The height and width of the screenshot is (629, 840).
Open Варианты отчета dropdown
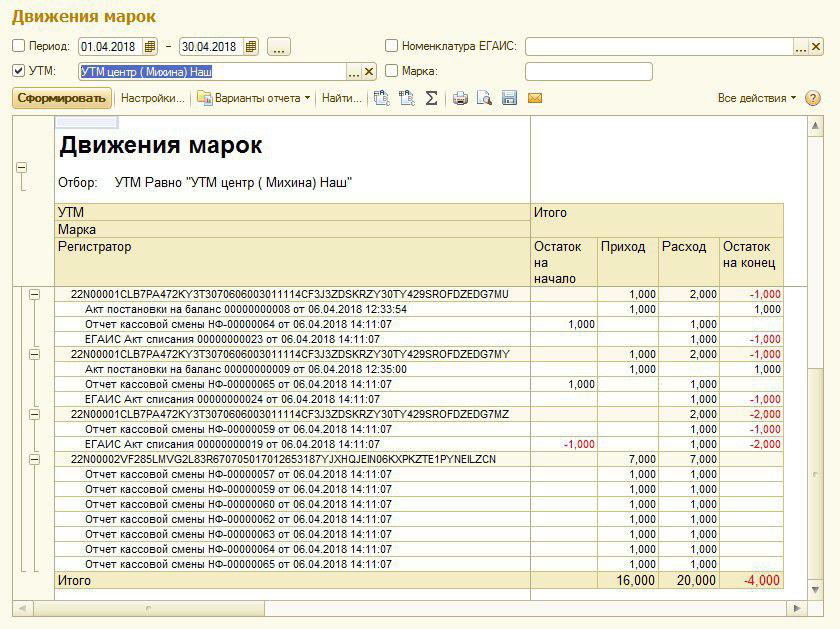pos(253,98)
